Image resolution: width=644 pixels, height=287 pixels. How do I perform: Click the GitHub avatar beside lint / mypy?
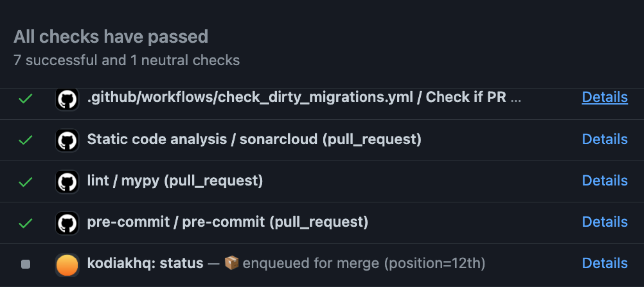tap(67, 182)
